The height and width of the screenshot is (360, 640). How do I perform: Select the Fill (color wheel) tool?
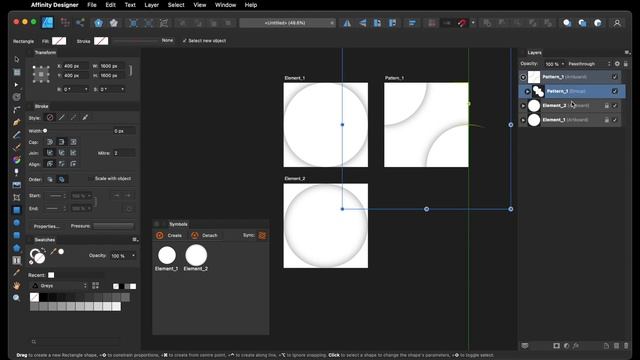(17, 160)
